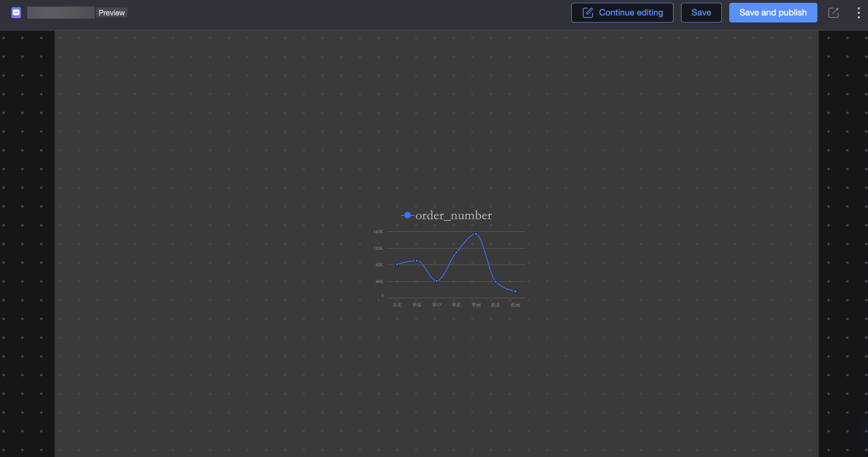
Task: Click the Save button
Action: (701, 13)
